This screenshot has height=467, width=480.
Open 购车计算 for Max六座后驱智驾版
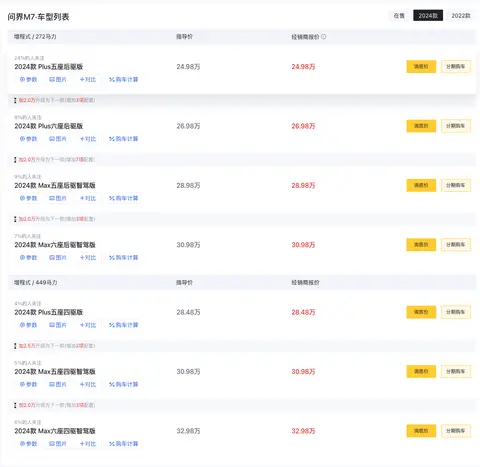[x=123, y=257]
